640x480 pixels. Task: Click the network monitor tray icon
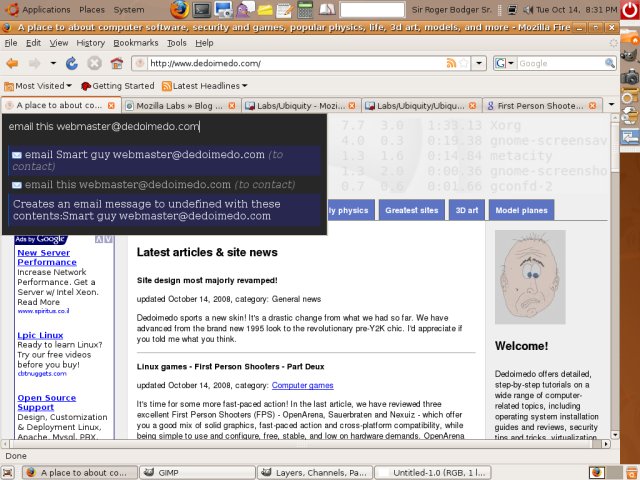[x=512, y=9]
